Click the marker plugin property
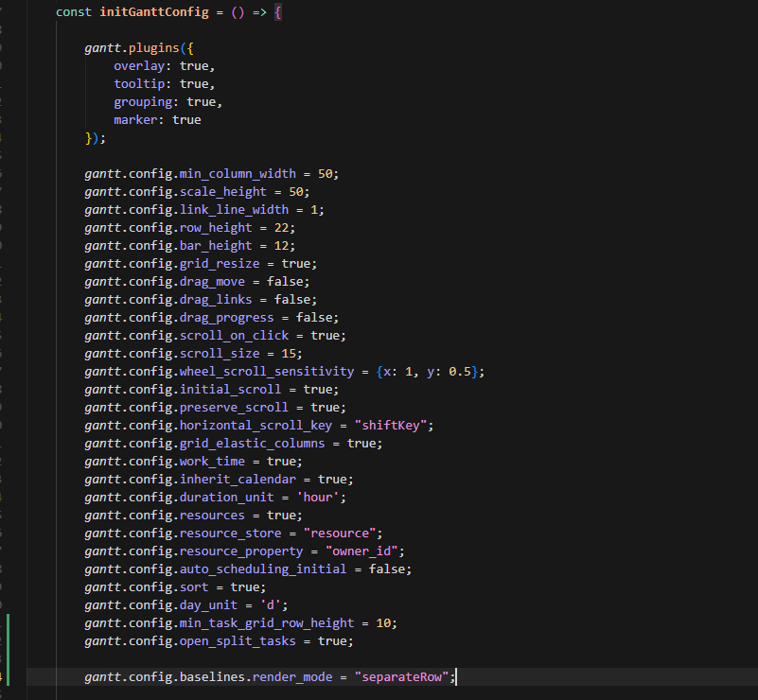758x700 pixels. (136, 120)
